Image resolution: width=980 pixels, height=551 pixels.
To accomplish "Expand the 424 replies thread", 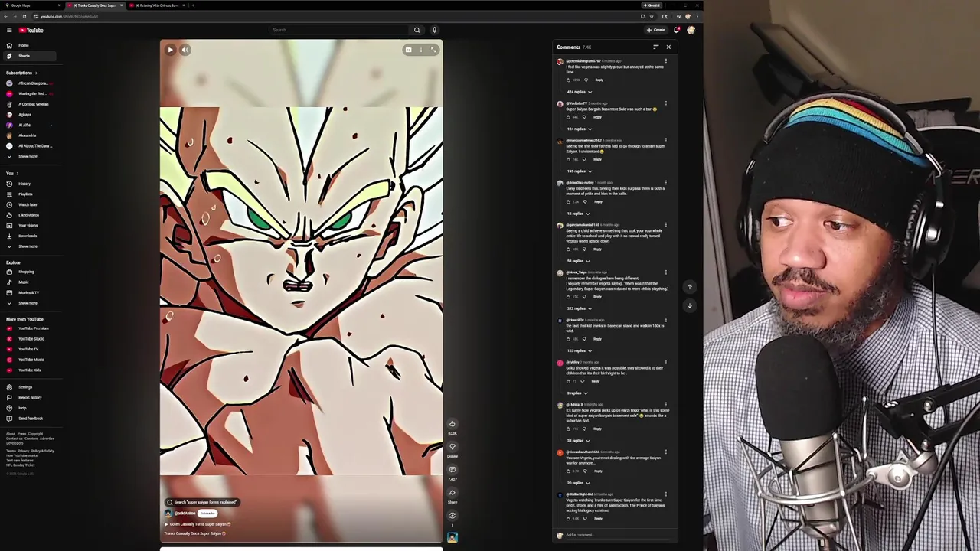I will click(580, 92).
